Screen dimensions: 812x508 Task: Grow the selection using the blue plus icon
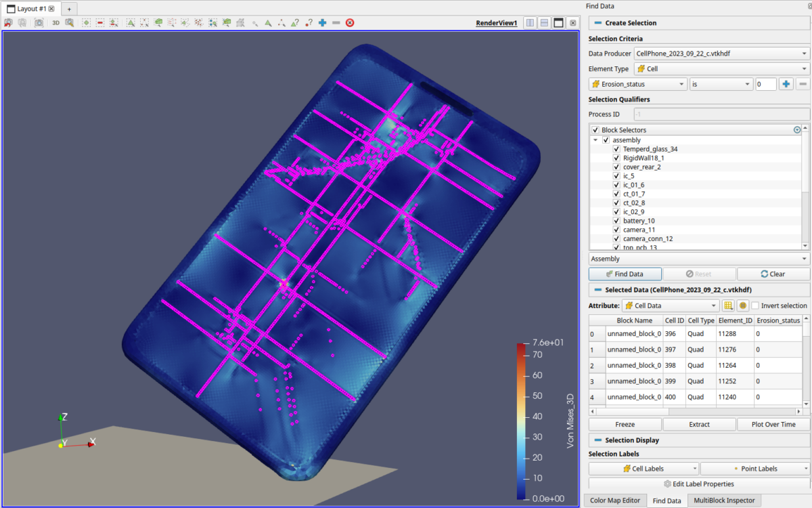[322, 22]
